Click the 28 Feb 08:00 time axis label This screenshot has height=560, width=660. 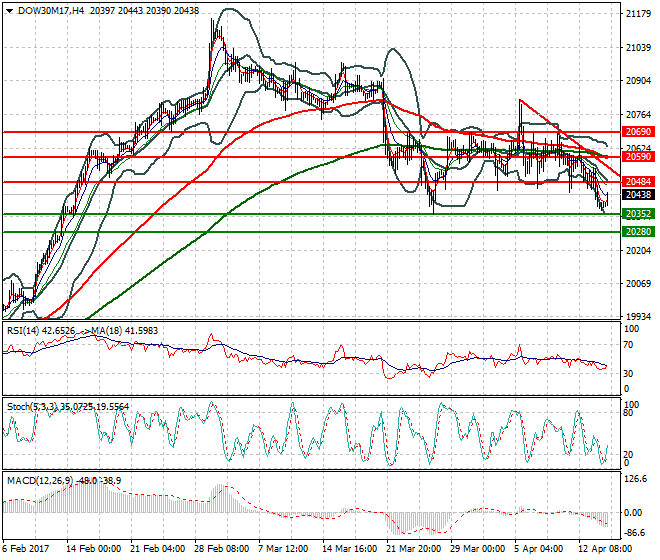[x=221, y=549]
